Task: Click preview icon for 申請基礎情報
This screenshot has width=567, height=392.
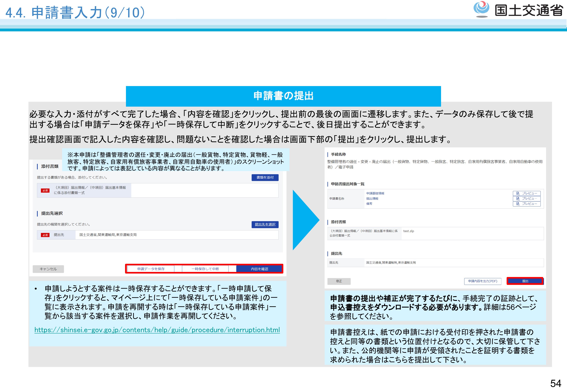Action: click(518, 193)
